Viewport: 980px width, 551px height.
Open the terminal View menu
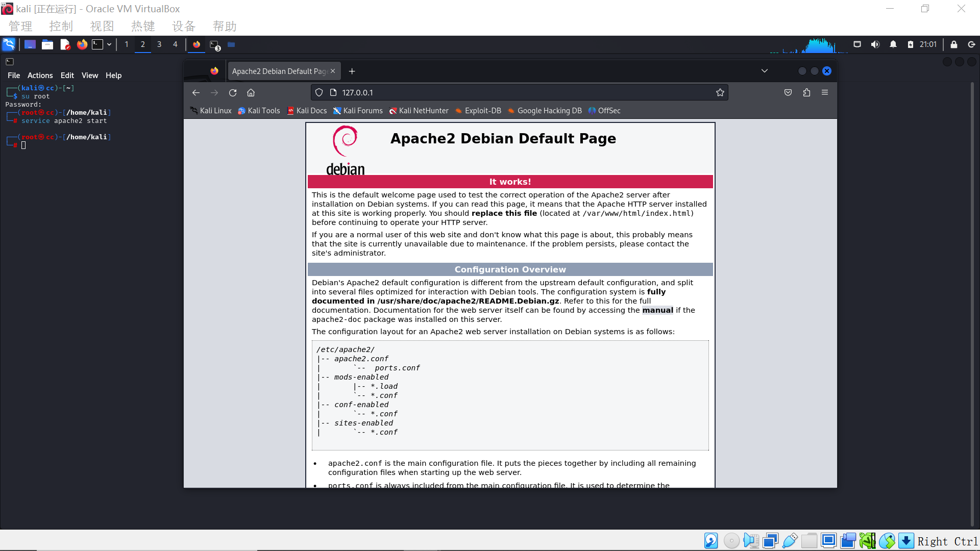[90, 76]
